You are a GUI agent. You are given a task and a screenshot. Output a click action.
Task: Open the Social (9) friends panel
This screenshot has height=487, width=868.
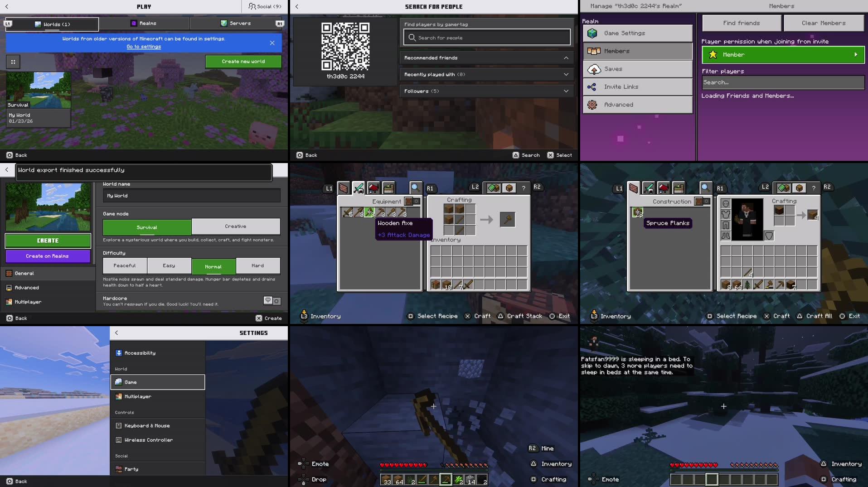(x=265, y=6)
